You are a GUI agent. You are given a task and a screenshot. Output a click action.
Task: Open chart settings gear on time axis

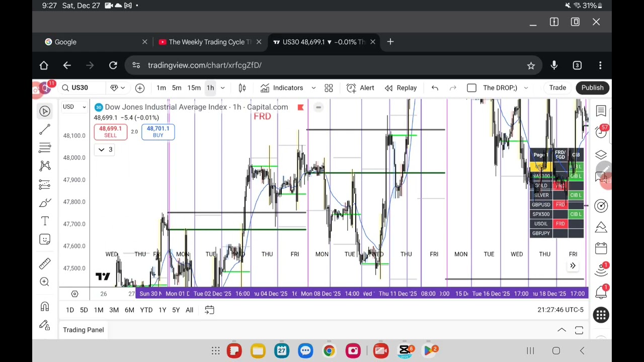tap(74, 294)
